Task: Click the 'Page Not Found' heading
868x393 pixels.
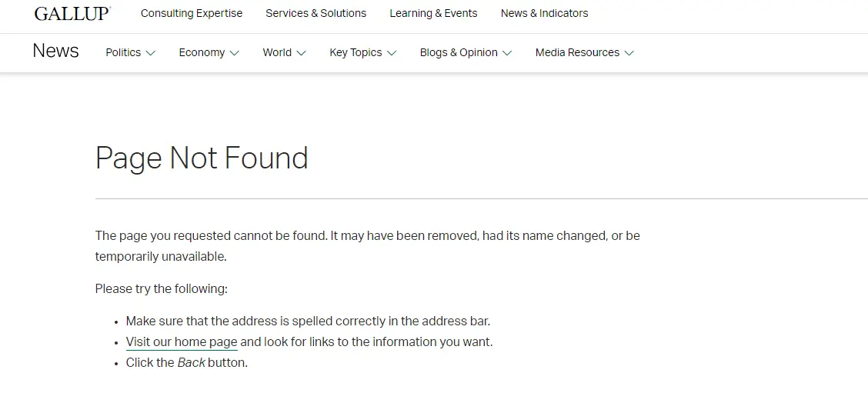Action: (x=202, y=158)
